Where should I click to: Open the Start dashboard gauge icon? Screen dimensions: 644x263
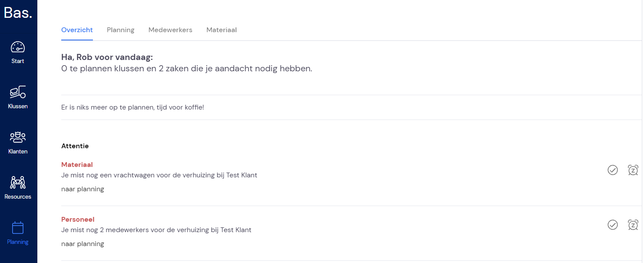18,47
